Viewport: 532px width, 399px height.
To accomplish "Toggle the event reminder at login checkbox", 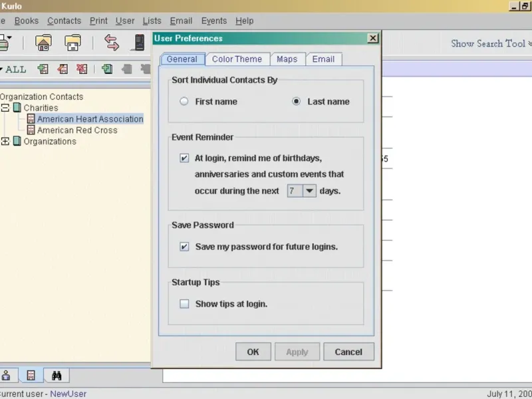I will tap(184, 158).
